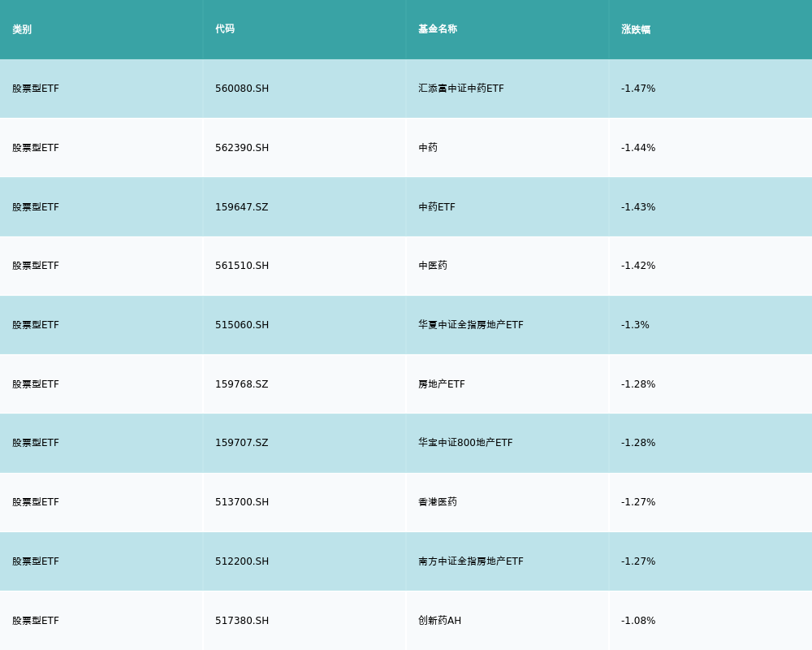Click the -1.43% change value

pos(638,207)
